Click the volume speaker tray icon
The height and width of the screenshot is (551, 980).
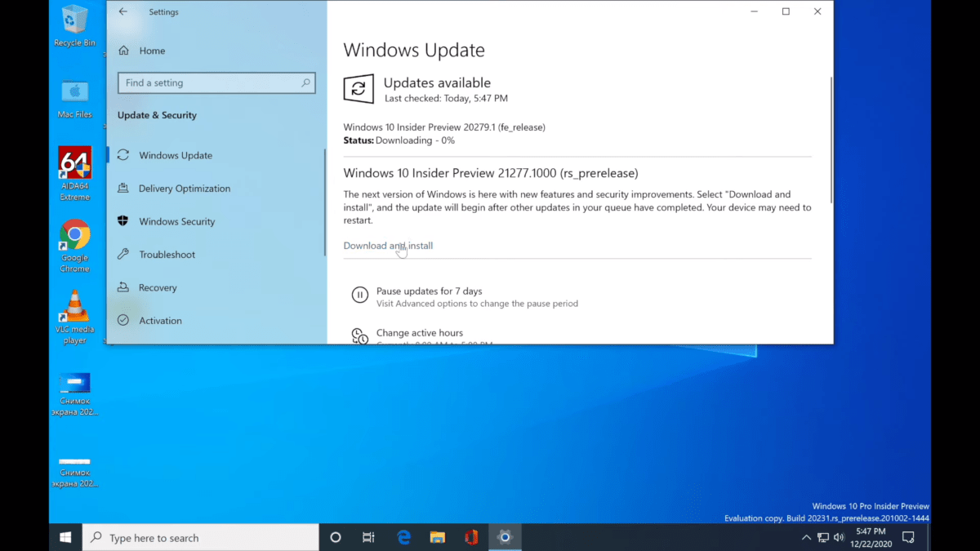coord(840,537)
